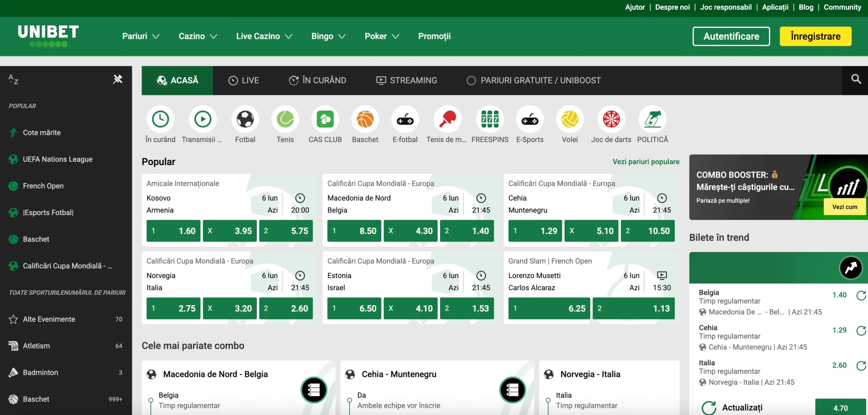Open the Promoții menu item
Image resolution: width=868 pixels, height=415 pixels.
pyautogui.click(x=434, y=36)
